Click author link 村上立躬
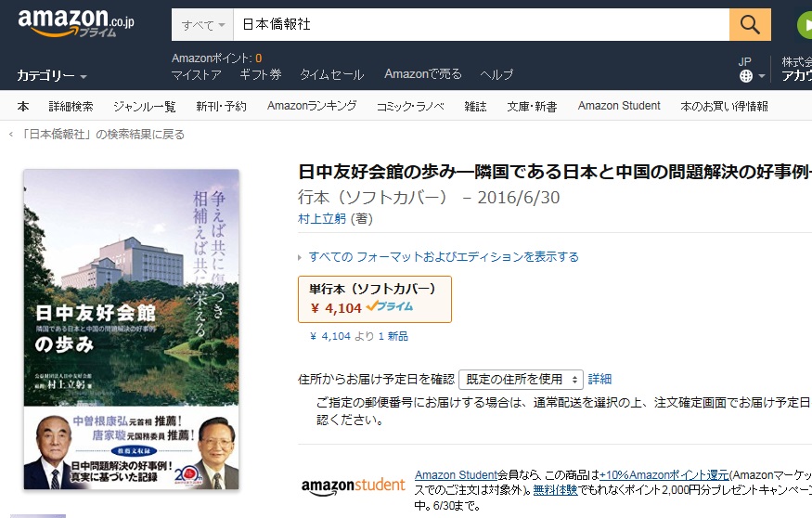 [x=322, y=218]
